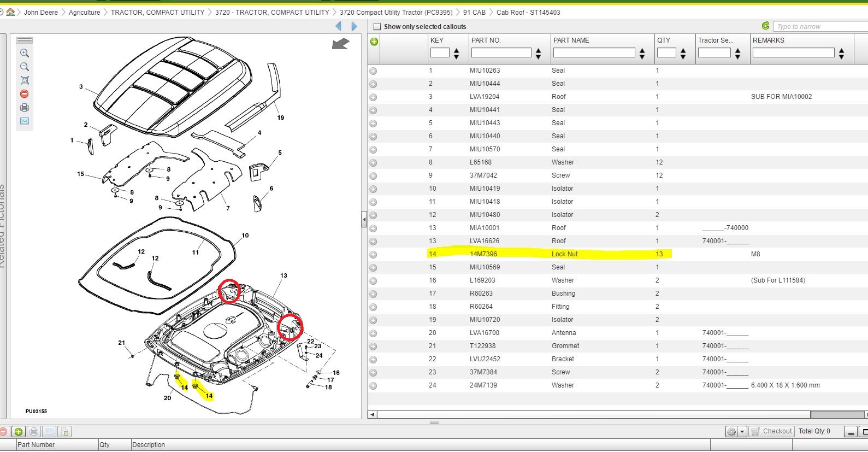Fit the diagram to the window
The width and height of the screenshot is (868, 452).
click(x=25, y=80)
